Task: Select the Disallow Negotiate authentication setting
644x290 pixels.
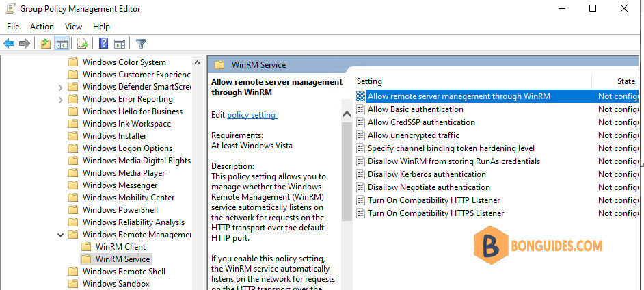Action: 429,187
